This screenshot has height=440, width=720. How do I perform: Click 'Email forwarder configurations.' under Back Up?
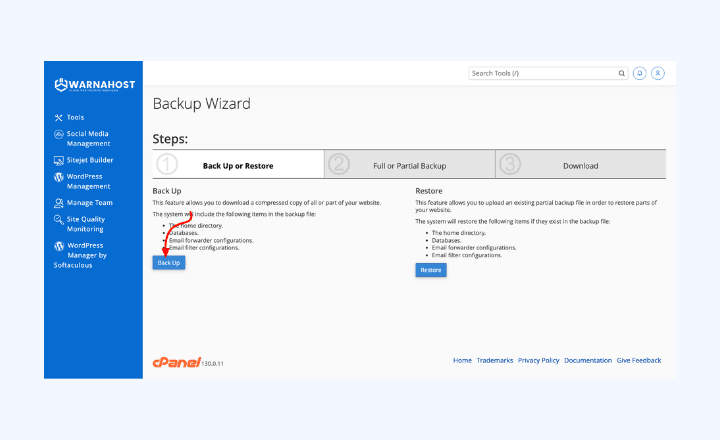pos(211,240)
